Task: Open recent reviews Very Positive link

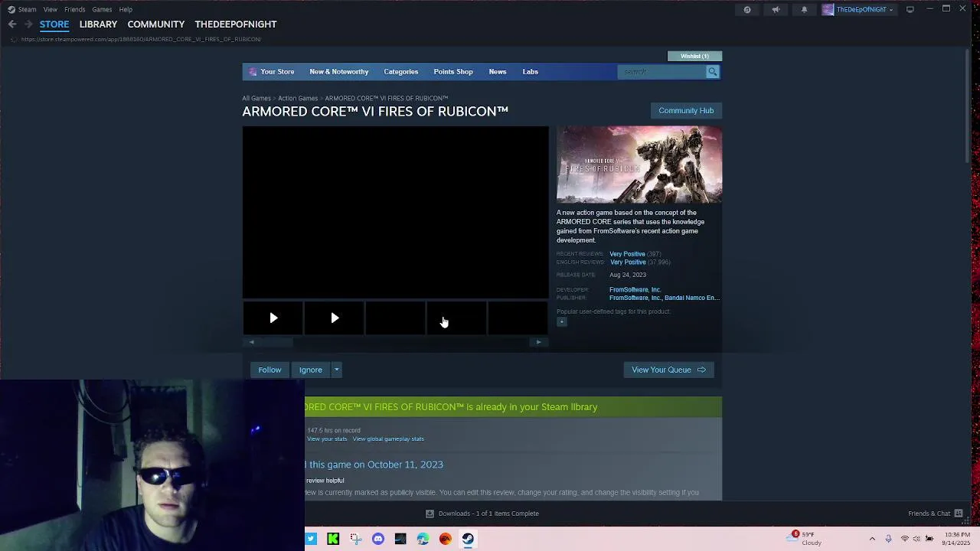Action: (x=627, y=254)
